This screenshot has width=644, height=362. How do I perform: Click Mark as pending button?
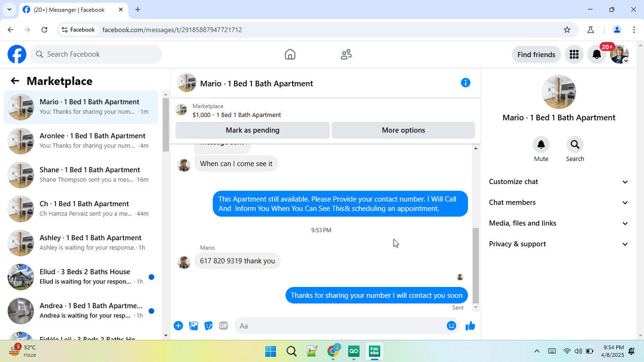click(252, 130)
